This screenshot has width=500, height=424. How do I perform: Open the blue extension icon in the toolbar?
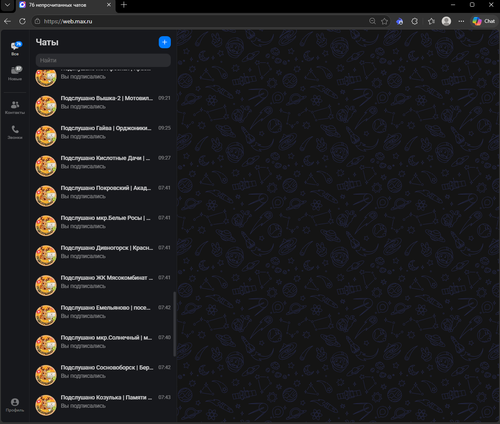[400, 21]
